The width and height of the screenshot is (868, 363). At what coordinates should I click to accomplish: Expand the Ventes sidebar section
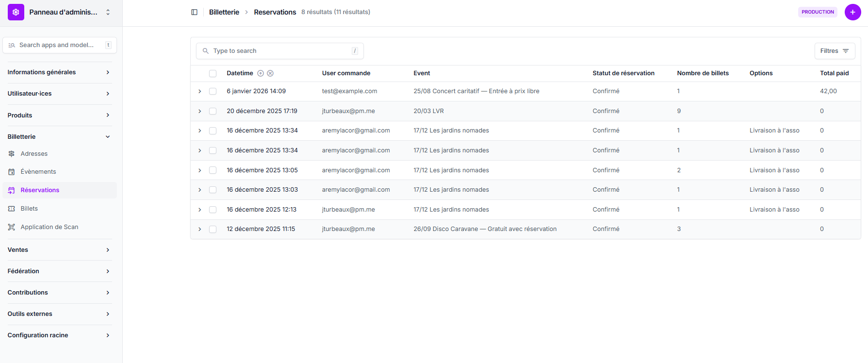(59, 250)
